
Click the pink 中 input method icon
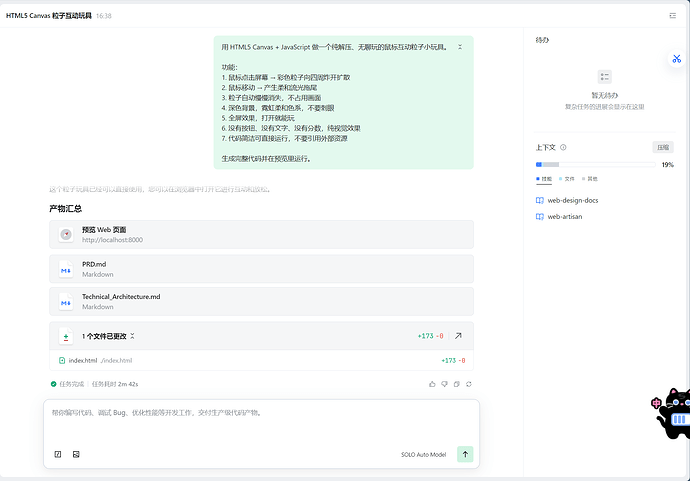click(x=656, y=403)
